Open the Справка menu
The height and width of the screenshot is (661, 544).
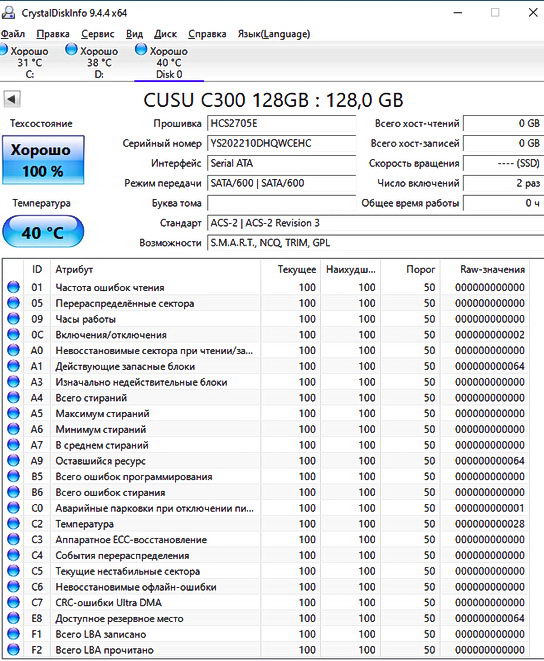207,34
